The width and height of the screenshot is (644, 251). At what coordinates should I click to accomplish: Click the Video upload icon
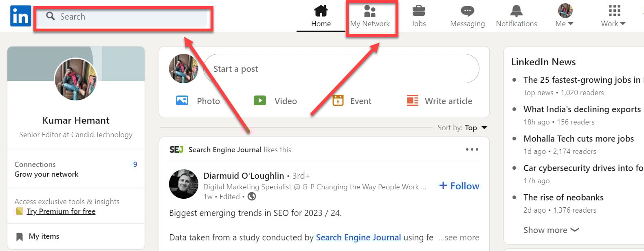click(260, 100)
